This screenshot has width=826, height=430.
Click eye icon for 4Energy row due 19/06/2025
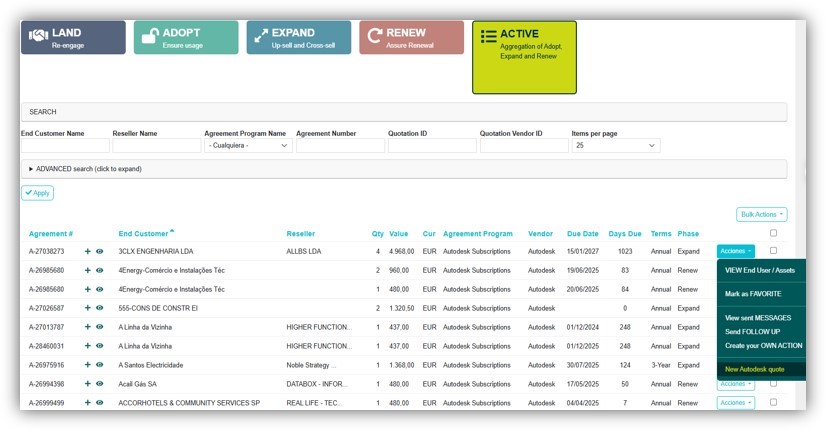click(100, 270)
